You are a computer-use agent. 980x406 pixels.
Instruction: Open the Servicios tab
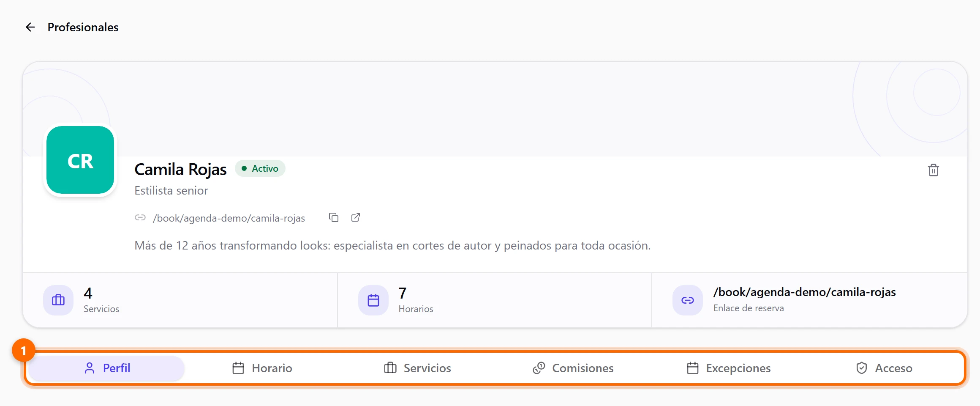coord(417,368)
